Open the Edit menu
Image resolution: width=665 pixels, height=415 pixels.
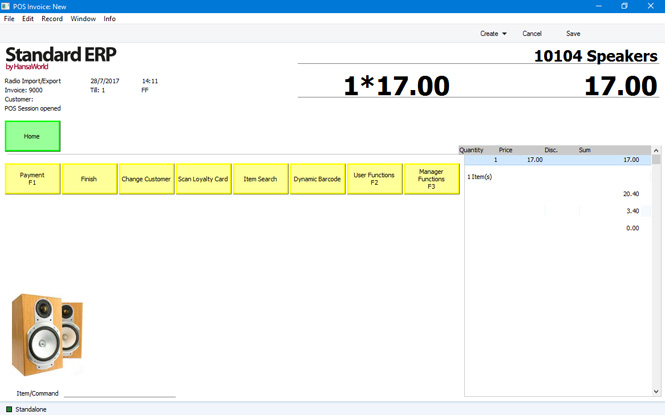tap(28, 19)
